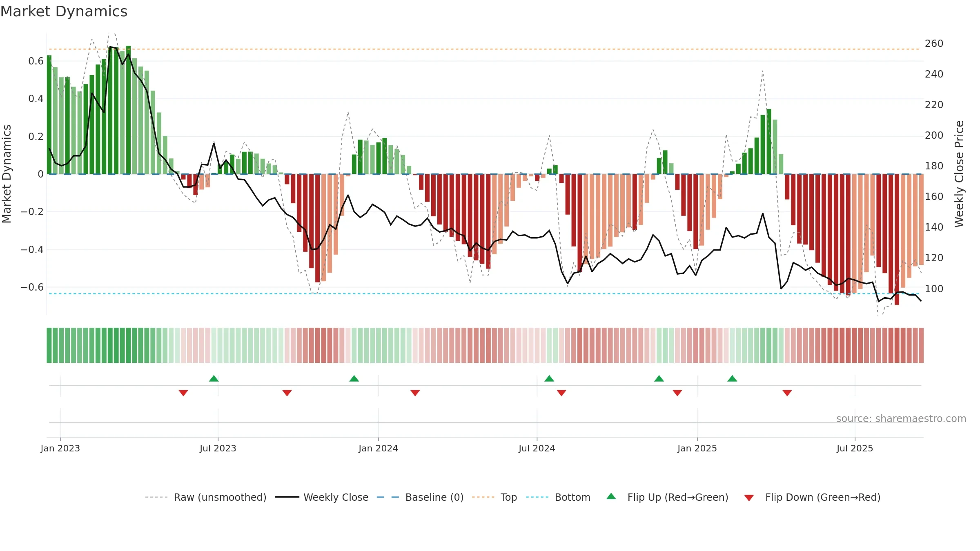The image size is (980, 551).
Task: Click the green flip-up triangle before Jan 2024
Action: click(354, 378)
